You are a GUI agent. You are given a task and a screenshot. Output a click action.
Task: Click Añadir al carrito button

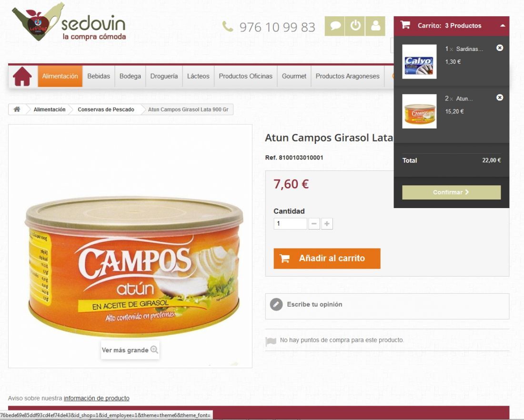(327, 258)
